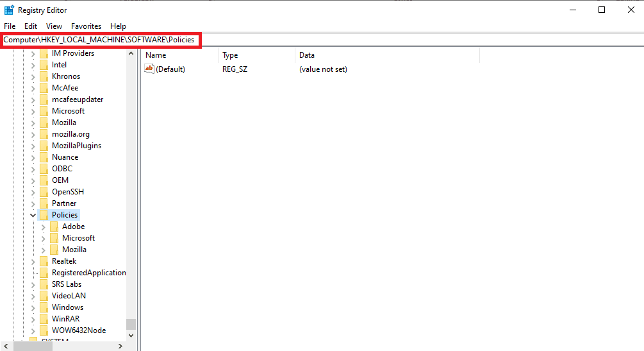
Task: Click the IM Providers folder icon
Action: [44, 53]
